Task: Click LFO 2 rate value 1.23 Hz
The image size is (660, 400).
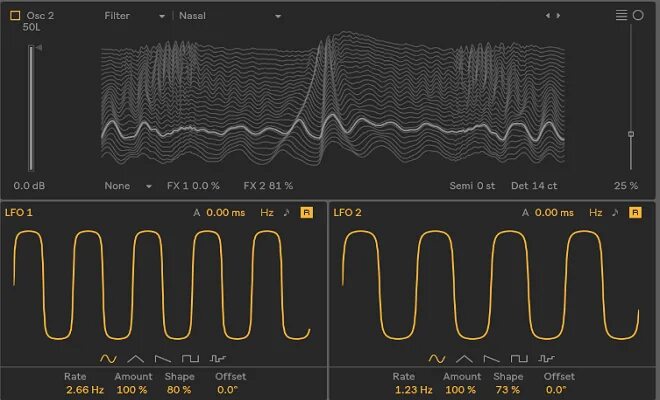Action: click(x=413, y=390)
